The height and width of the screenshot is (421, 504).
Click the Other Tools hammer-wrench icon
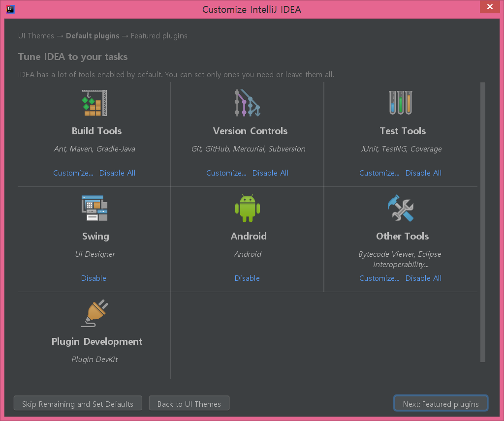click(401, 208)
